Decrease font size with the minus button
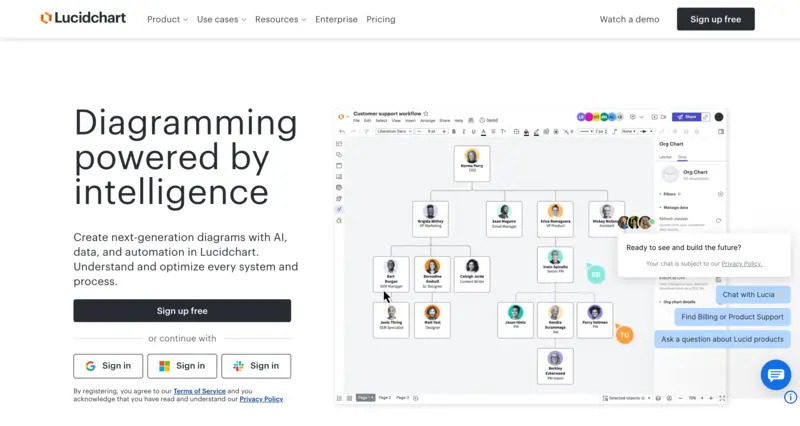The height and width of the screenshot is (426, 800). (419, 132)
